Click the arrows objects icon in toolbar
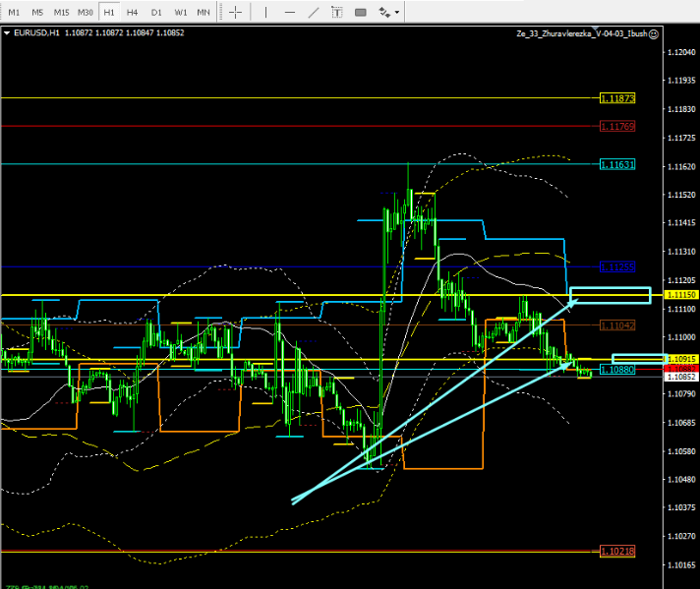Screen dimensions: 700x589 (384, 12)
